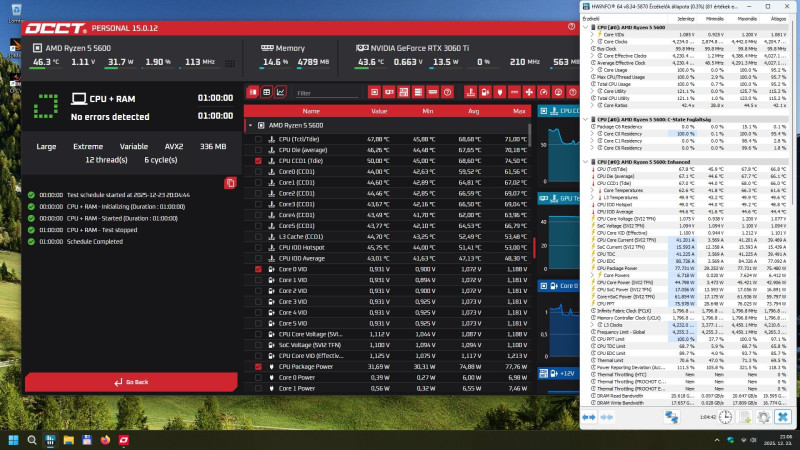Switch OCCT monitoring to table-only view
This screenshot has width=800, height=450.
pos(266,92)
